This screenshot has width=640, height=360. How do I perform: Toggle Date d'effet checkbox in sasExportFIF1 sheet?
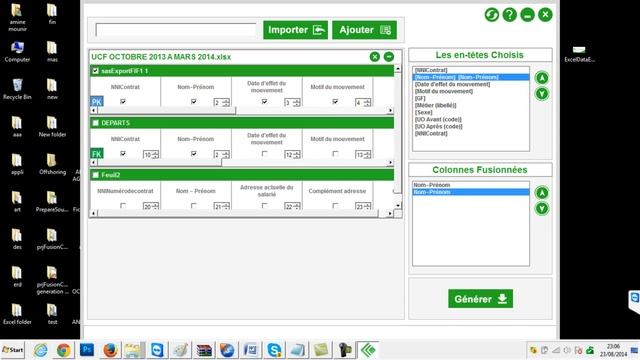[x=264, y=102]
